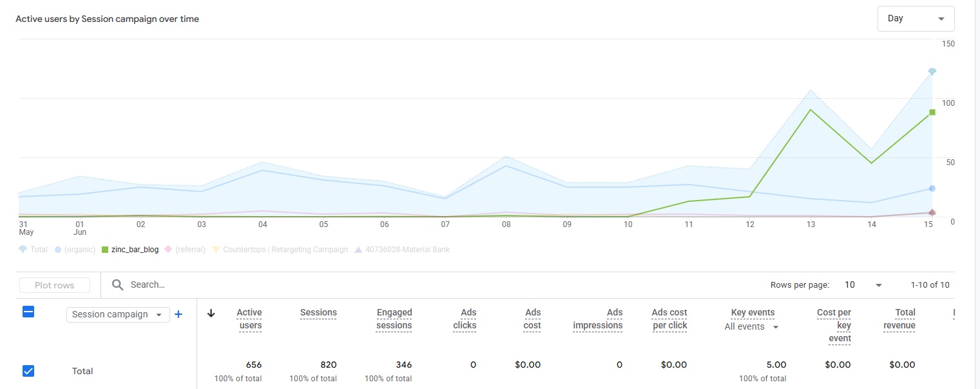The image size is (980, 389).
Task: Toggle the (referral) legend series
Action: pyautogui.click(x=185, y=250)
